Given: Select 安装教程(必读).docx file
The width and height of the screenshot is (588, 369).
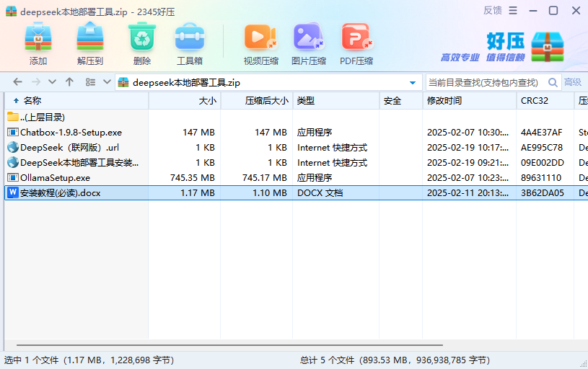Looking at the screenshot, I should click(x=297, y=192).
